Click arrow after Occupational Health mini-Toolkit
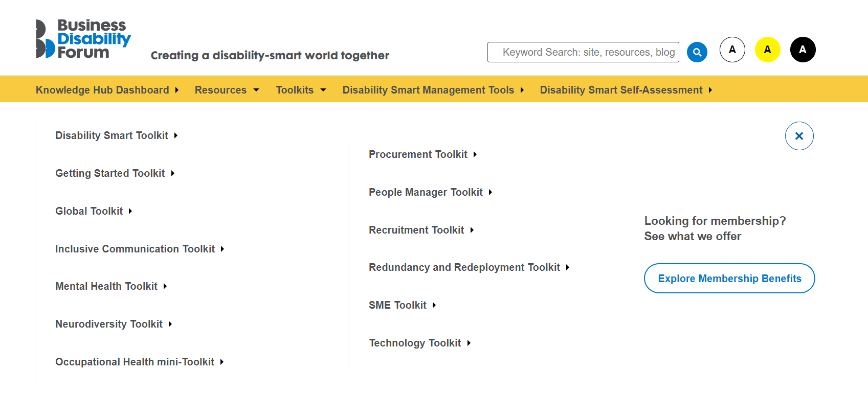The height and width of the screenshot is (393, 868). [x=222, y=362]
